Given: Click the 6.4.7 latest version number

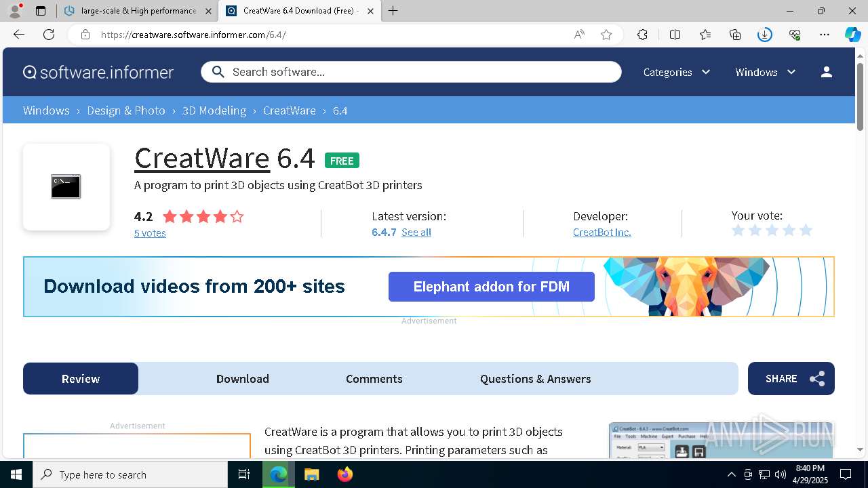Looking at the screenshot, I should coord(384,232).
